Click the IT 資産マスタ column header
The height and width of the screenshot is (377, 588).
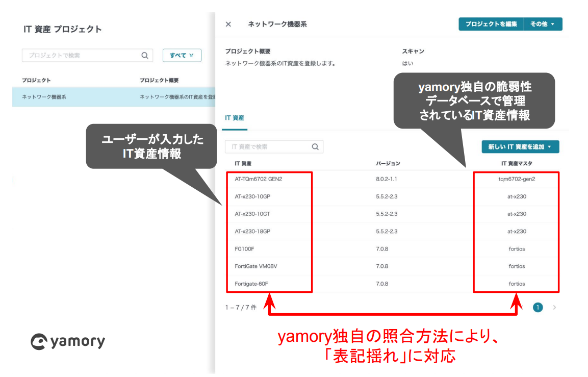point(516,162)
